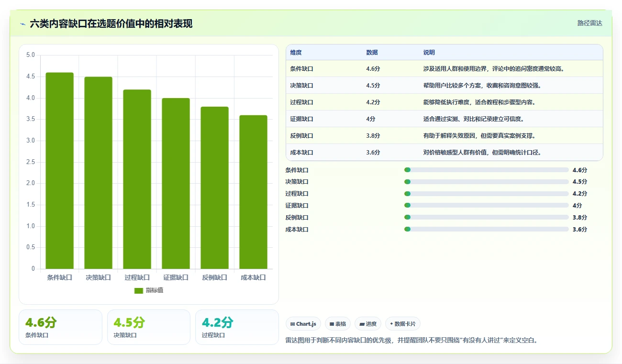Click the 反例缺口 bar in the chart

coord(215,188)
